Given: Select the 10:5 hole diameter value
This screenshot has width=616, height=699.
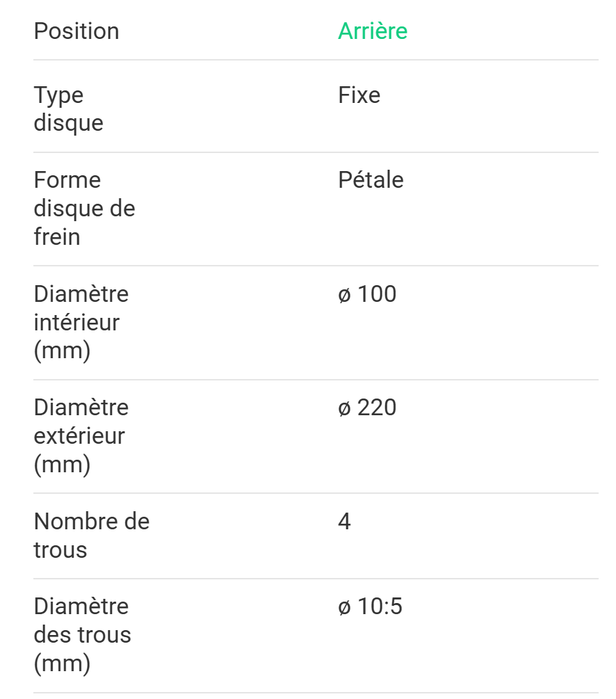Looking at the screenshot, I should [380, 606].
